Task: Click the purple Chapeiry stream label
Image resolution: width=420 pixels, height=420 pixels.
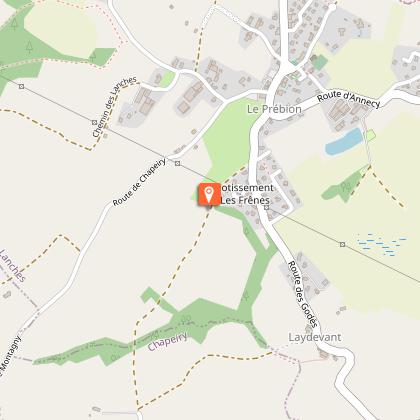Action: point(168,341)
